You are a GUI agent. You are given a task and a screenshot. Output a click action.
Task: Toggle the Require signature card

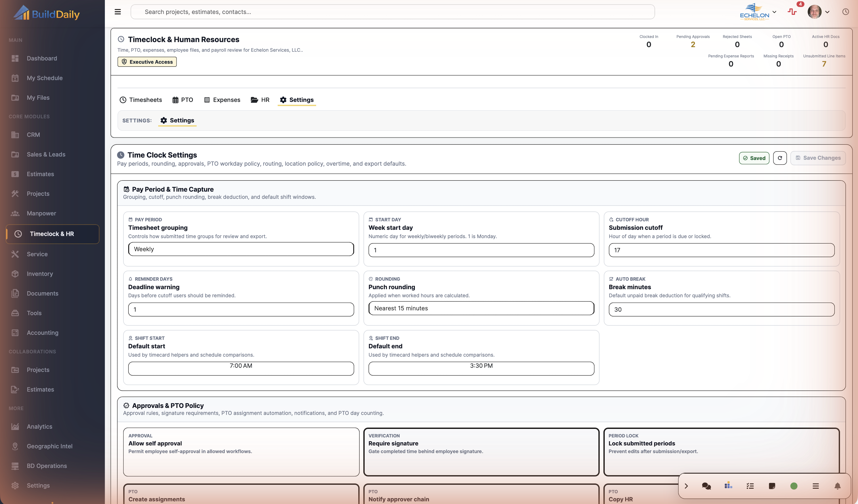pos(481,452)
